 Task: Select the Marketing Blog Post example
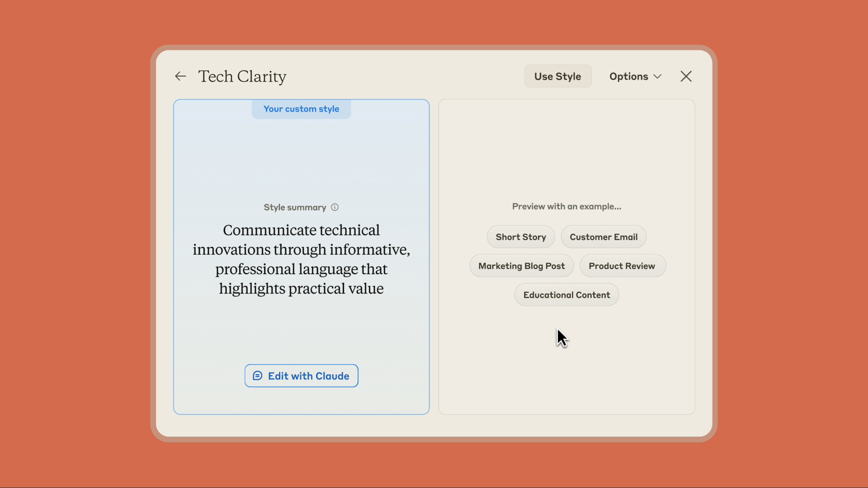(522, 266)
